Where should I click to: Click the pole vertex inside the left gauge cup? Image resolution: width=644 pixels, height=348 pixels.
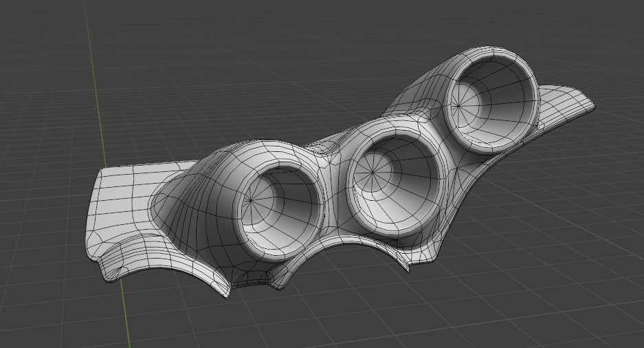251,201
